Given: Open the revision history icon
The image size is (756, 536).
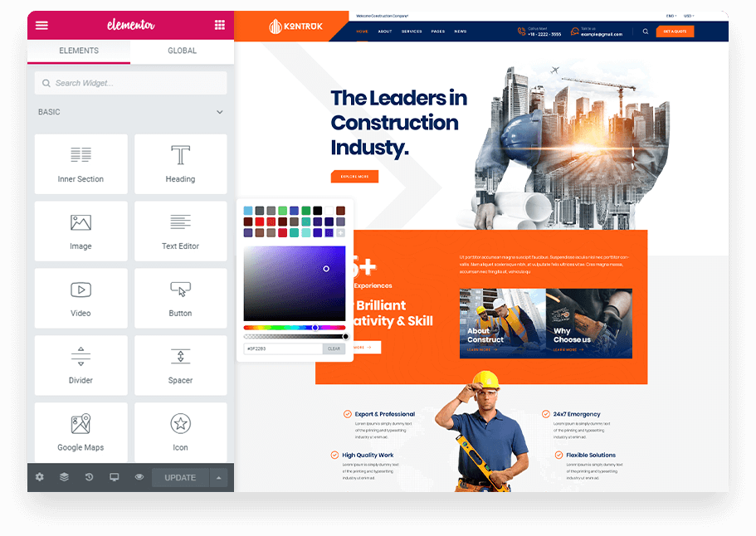Looking at the screenshot, I should coord(89,477).
